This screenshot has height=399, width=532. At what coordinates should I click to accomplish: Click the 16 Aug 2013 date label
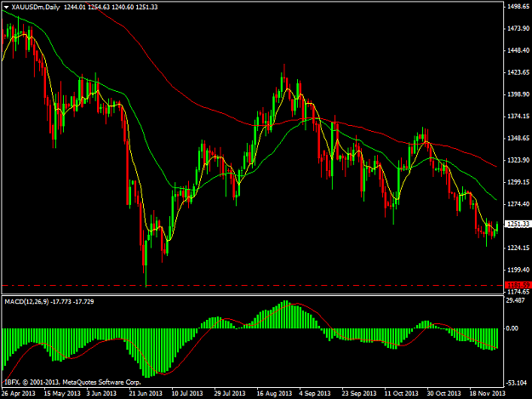coord(274,393)
